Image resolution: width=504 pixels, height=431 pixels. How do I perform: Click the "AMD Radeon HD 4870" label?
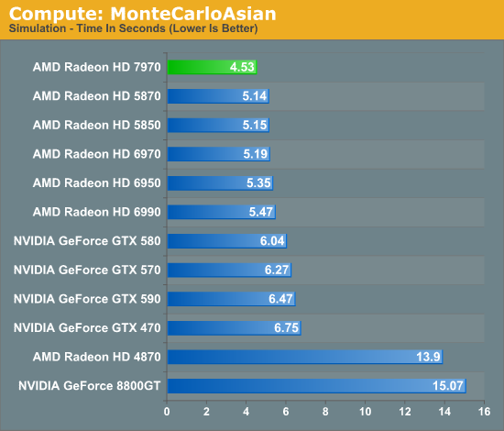97,357
